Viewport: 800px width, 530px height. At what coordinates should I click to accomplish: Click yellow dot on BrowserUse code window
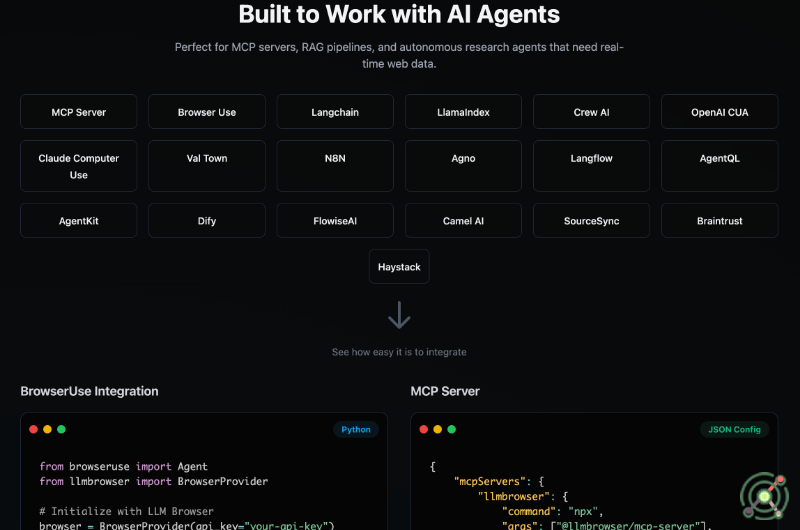coord(47,429)
